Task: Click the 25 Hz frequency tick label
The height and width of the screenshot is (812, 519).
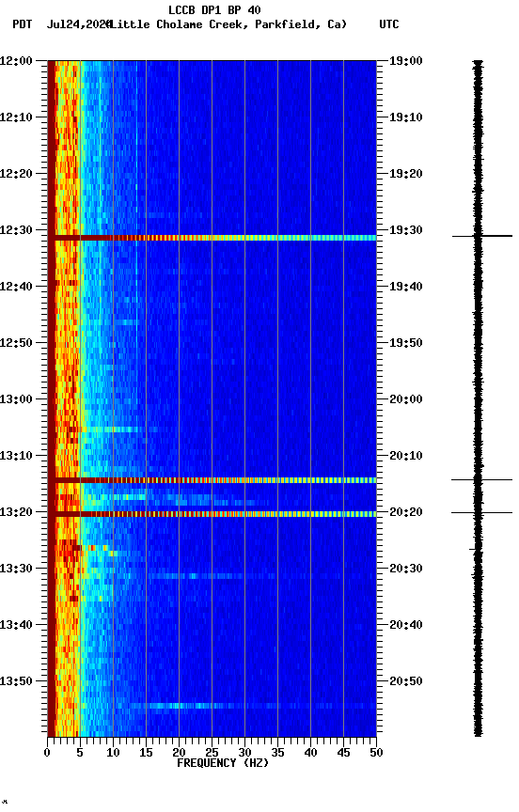Action: click(212, 753)
